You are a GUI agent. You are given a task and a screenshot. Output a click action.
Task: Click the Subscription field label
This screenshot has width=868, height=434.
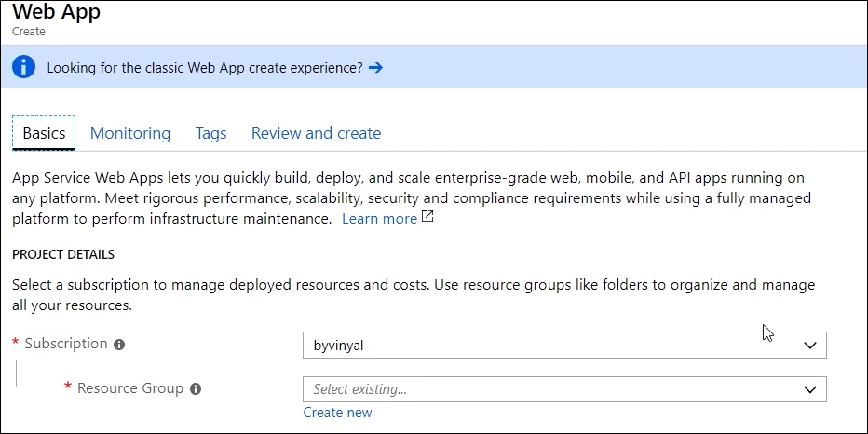click(66, 344)
